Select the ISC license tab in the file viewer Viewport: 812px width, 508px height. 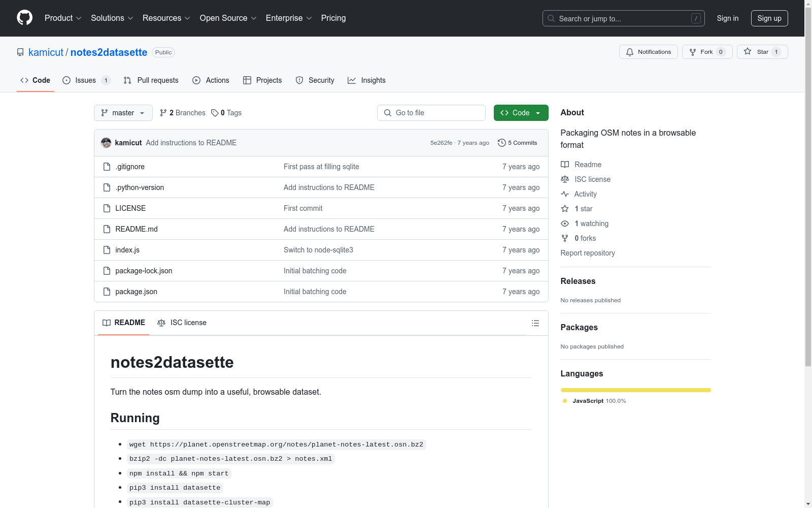coord(182,323)
